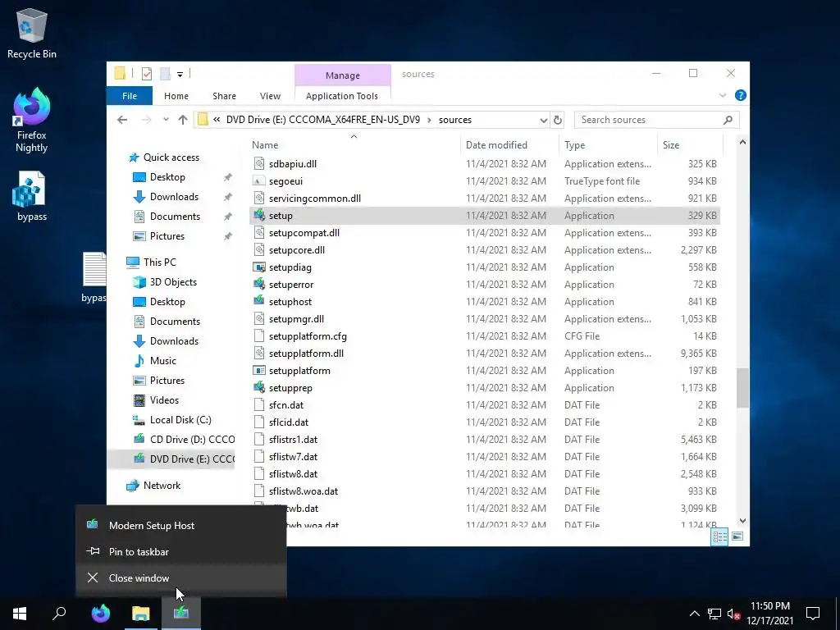Image resolution: width=840 pixels, height=630 pixels.
Task: Open taskbar Search
Action: click(59, 614)
